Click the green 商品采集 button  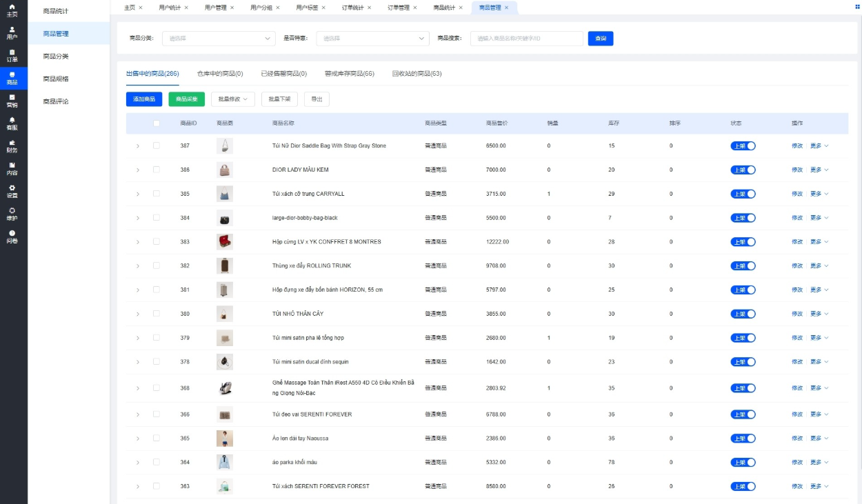click(x=186, y=99)
